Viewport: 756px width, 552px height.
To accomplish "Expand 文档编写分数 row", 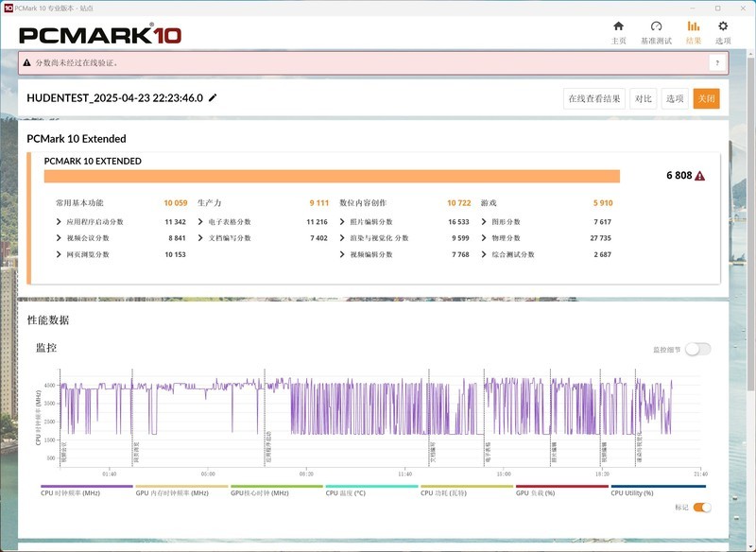I will coord(200,238).
